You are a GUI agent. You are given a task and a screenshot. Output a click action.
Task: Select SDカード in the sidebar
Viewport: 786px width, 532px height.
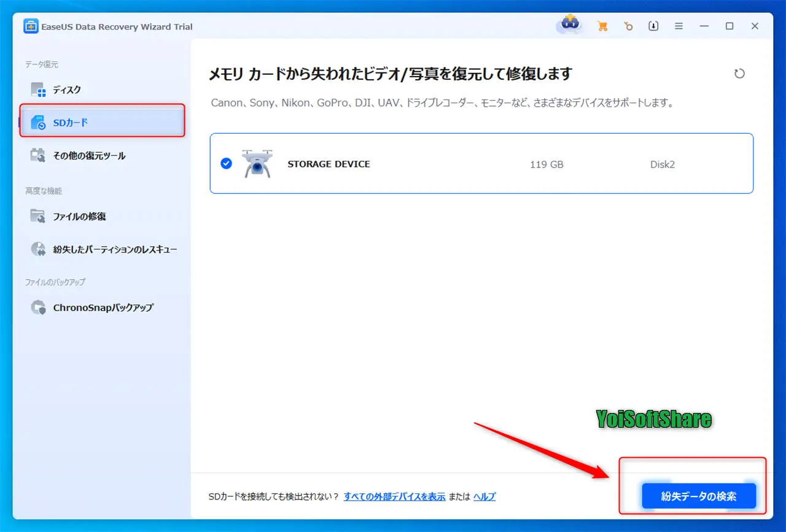click(103, 123)
